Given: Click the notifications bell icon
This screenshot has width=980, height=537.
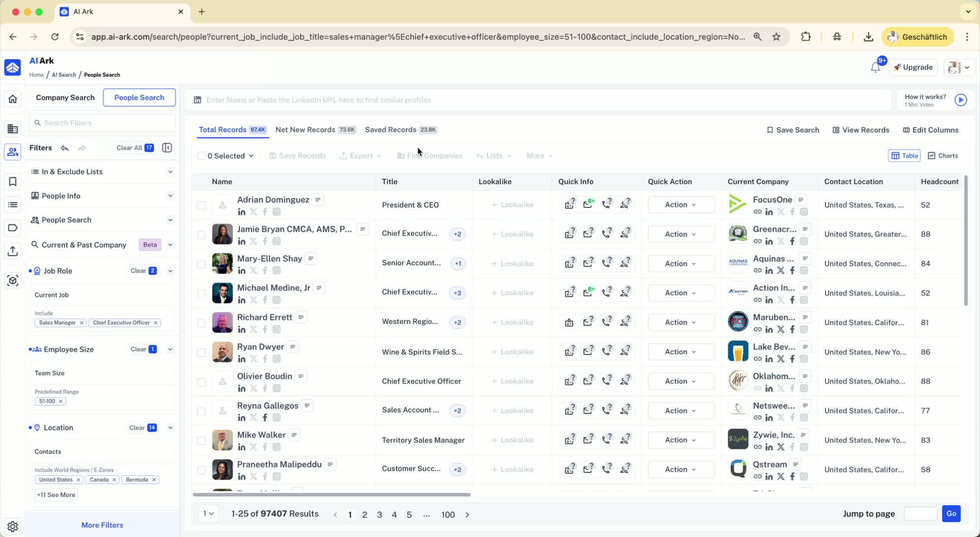Looking at the screenshot, I should point(875,68).
